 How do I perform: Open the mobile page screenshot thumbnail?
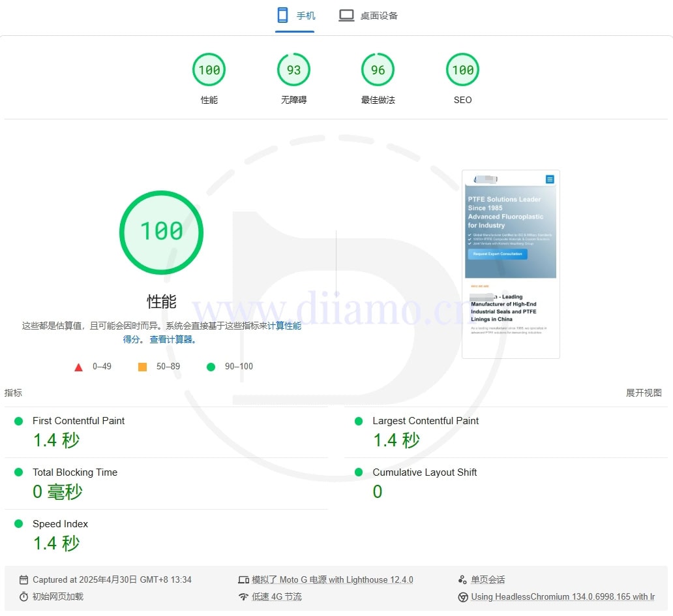tap(511, 264)
